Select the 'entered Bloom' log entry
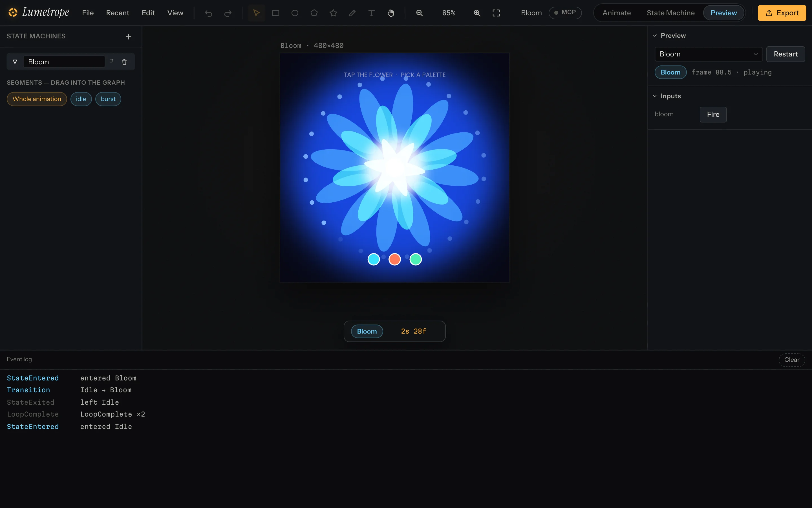The width and height of the screenshot is (812, 508). tap(108, 378)
